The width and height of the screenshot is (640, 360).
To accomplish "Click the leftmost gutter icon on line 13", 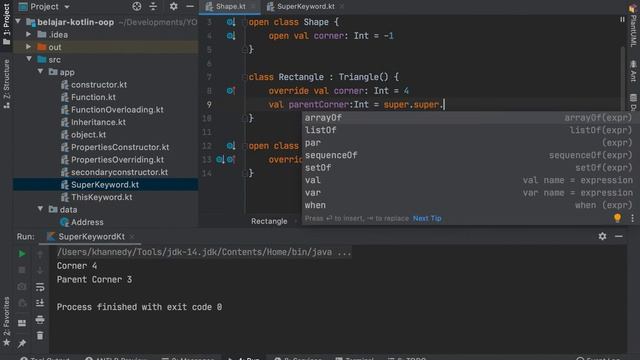I will (220, 160).
